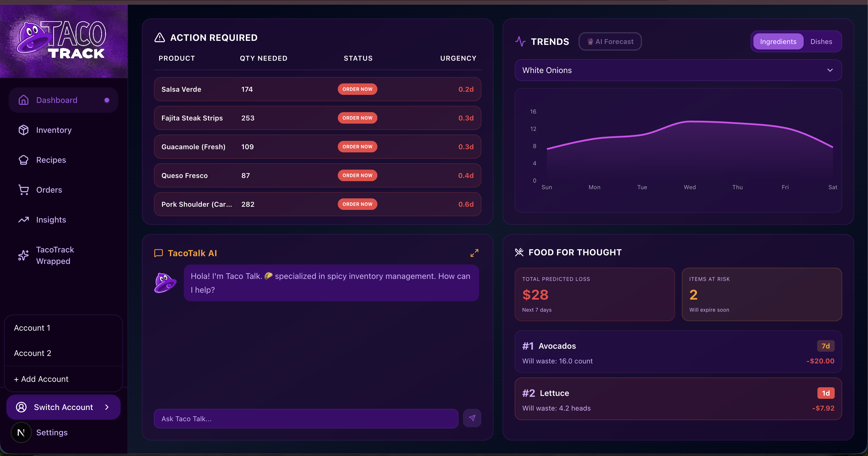The height and width of the screenshot is (456, 868).
Task: Send message with paper plane icon
Action: click(x=472, y=418)
